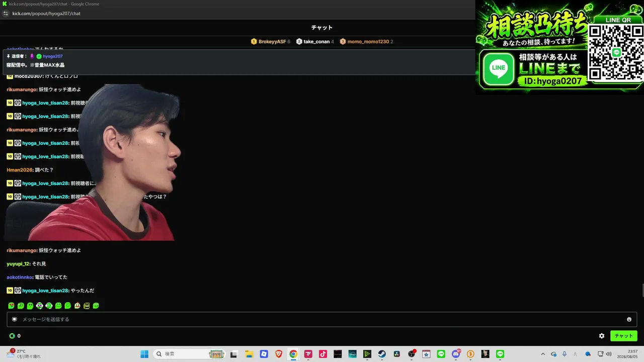Open the emoji picker in message box
This screenshot has width=644, height=362.
[629, 319]
